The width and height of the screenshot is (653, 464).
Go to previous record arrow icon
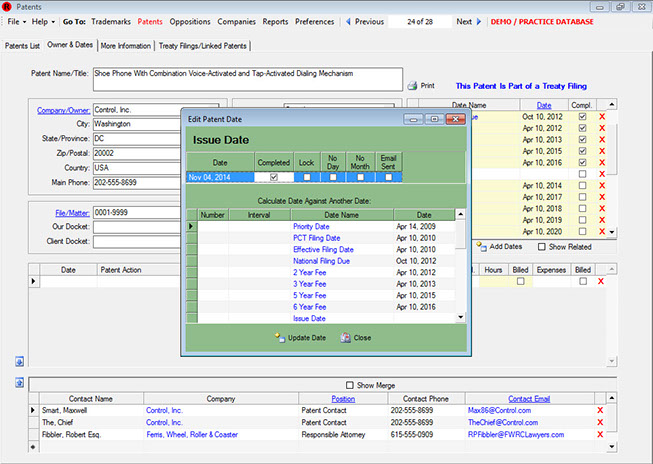click(347, 21)
